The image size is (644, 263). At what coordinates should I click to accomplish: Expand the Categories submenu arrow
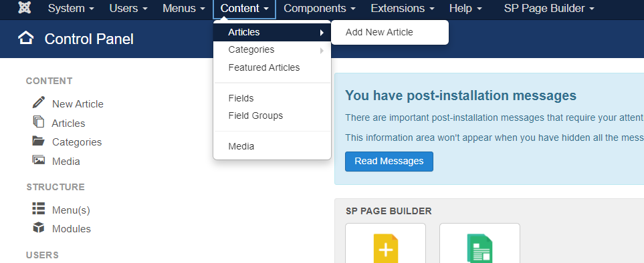pyautogui.click(x=322, y=50)
